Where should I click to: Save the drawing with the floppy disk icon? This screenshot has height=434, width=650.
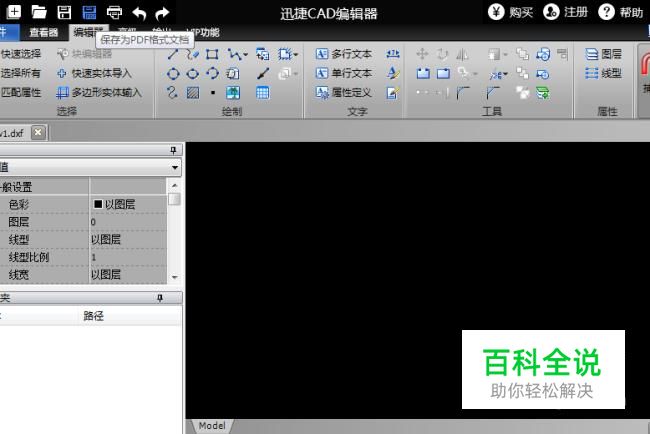click(64, 12)
